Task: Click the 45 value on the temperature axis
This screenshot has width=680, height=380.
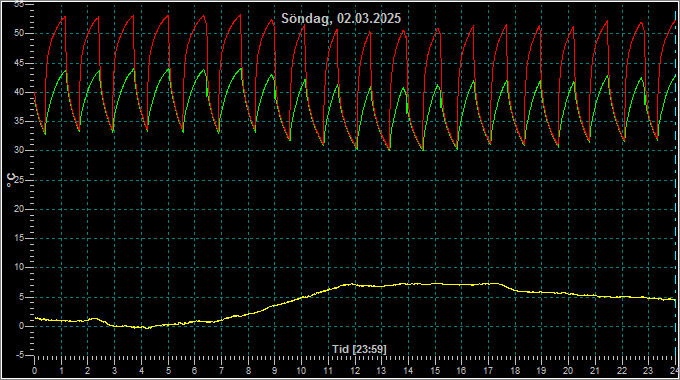Action: point(19,63)
